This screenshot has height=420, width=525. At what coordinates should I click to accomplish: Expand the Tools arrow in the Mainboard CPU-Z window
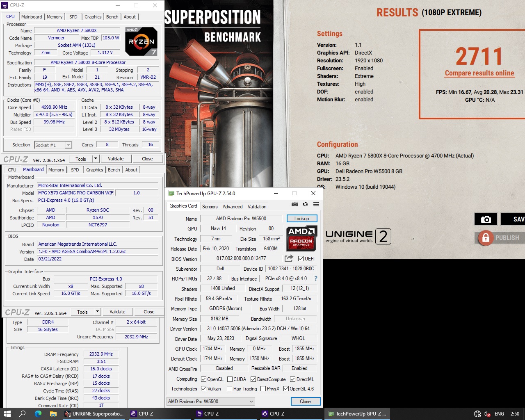click(97, 312)
